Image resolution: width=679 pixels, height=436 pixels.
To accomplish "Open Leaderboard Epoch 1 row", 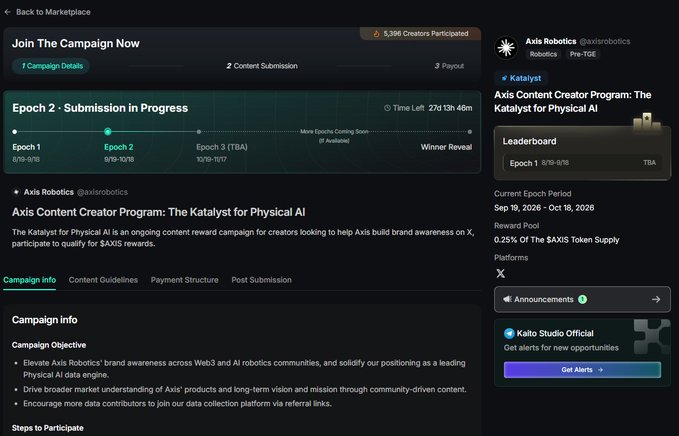I will 582,163.
